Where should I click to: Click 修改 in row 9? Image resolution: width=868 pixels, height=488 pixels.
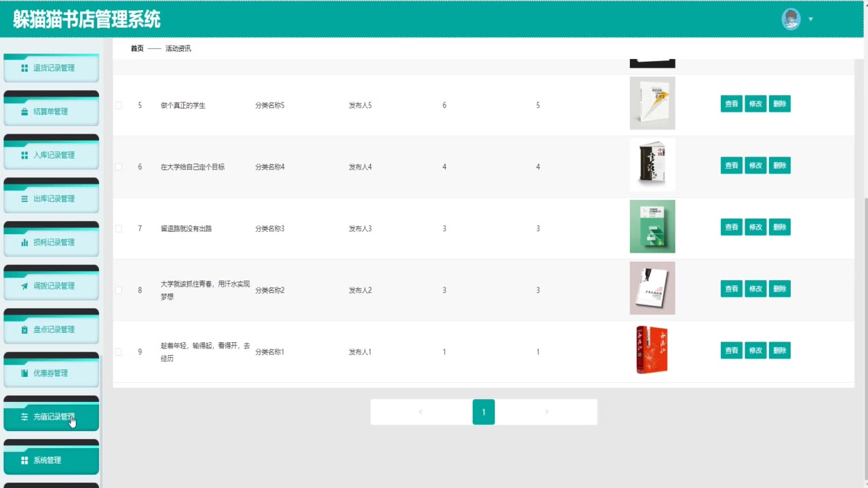(755, 350)
